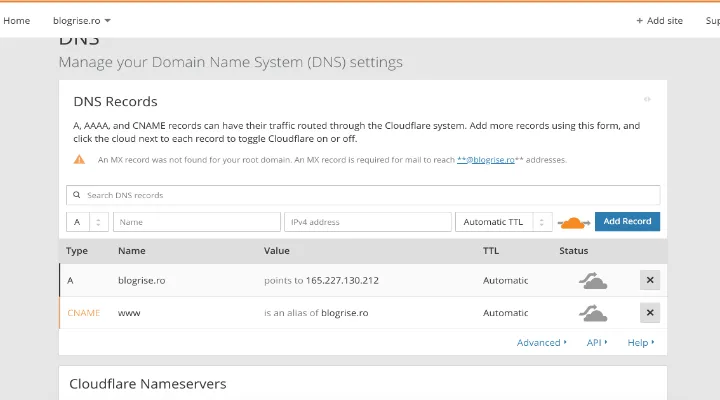Click the Add Record button
Image resolution: width=720 pixels, height=400 pixels.
pos(627,221)
